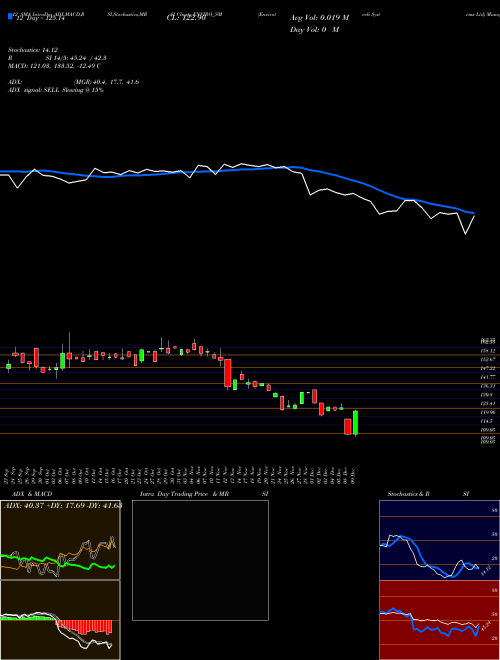Image resolution: width=500 pixels, height=660 pixels.
Task: Click 'ADX: 40.37 +DY: 17.69 -DY: 41.63' header
Action: pos(63,505)
